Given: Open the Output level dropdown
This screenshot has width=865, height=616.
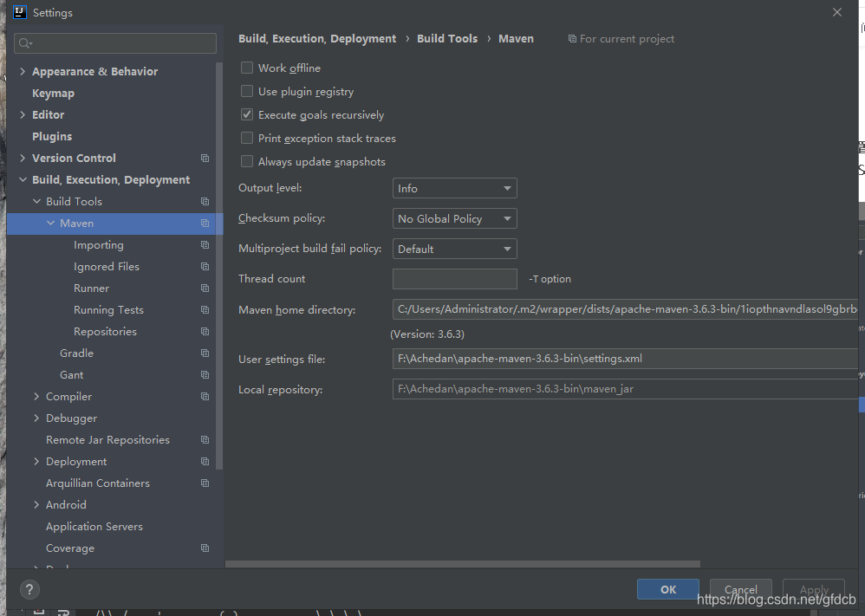Looking at the screenshot, I should 454,188.
